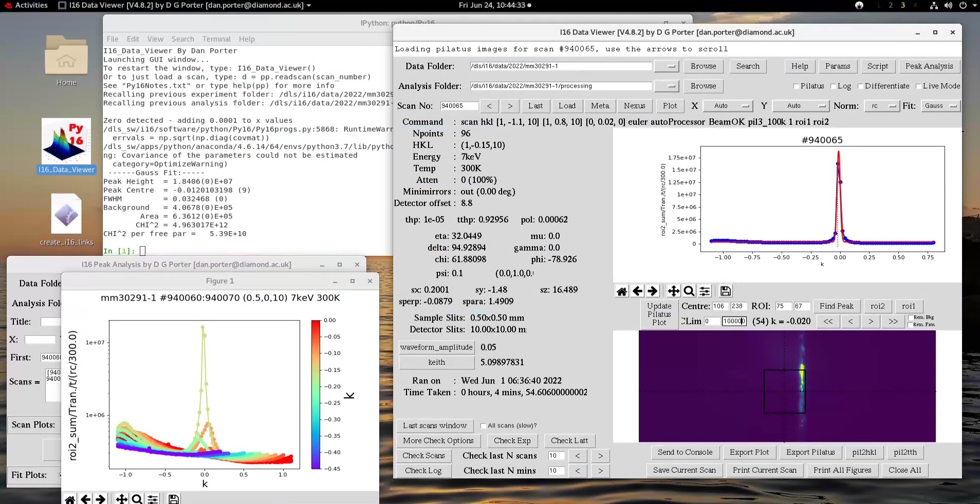
Task: Reset plot view with the Home icon
Action: [x=622, y=291]
